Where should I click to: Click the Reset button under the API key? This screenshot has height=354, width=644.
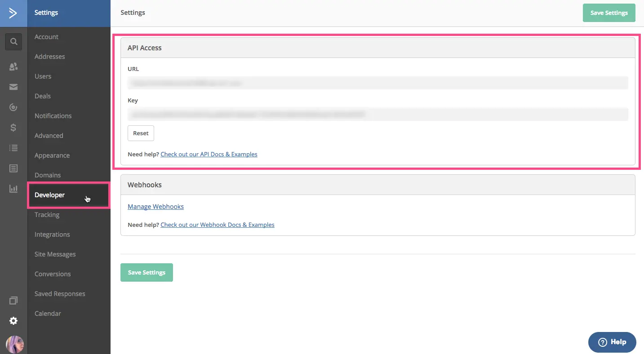[x=141, y=133]
